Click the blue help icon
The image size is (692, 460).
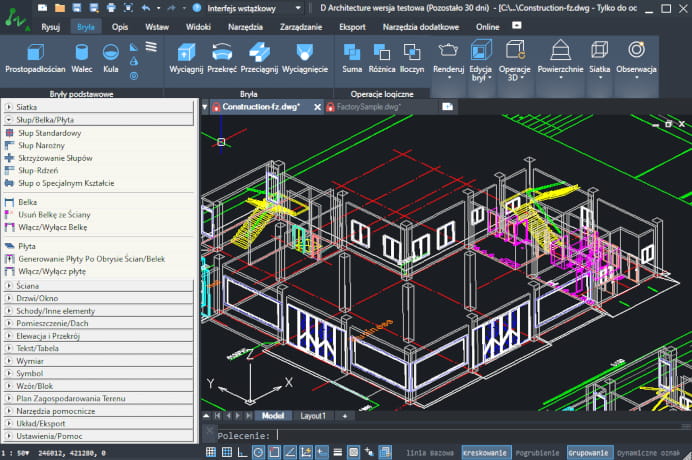[x=197, y=8]
